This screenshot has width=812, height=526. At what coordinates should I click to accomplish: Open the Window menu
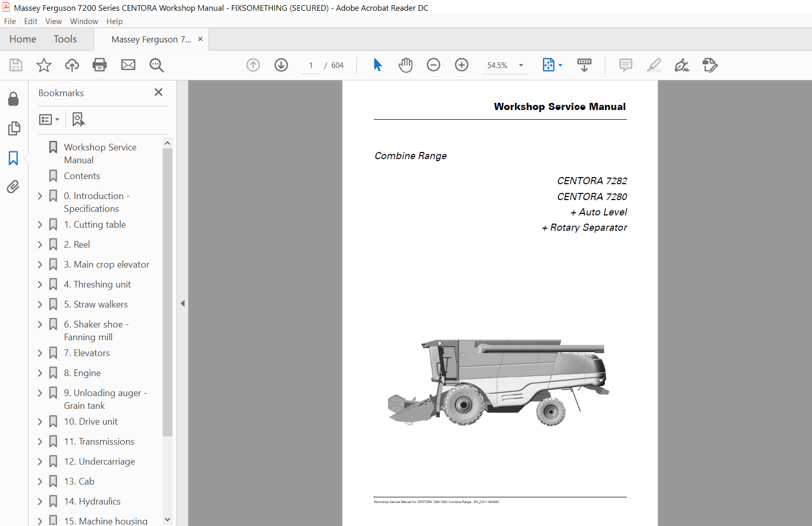pyautogui.click(x=84, y=21)
